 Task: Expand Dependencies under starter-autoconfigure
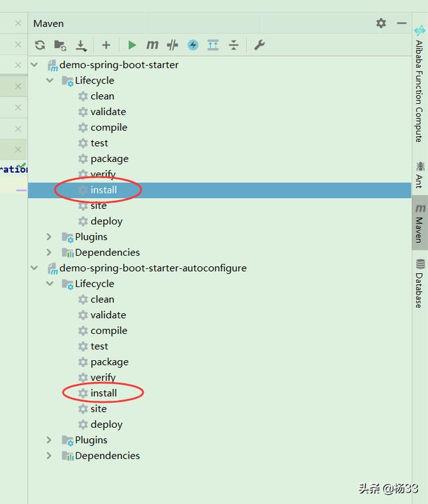click(x=49, y=455)
